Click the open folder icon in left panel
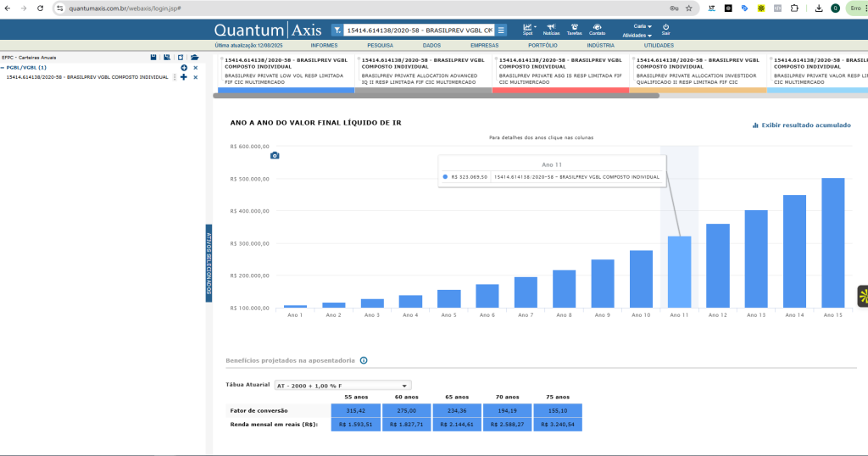This screenshot has height=456, width=868. [x=194, y=58]
